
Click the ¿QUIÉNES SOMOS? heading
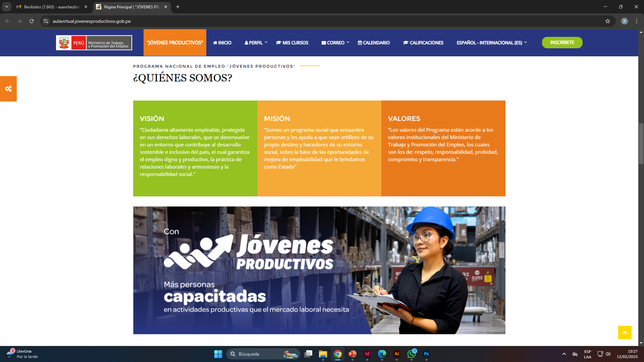(x=183, y=78)
